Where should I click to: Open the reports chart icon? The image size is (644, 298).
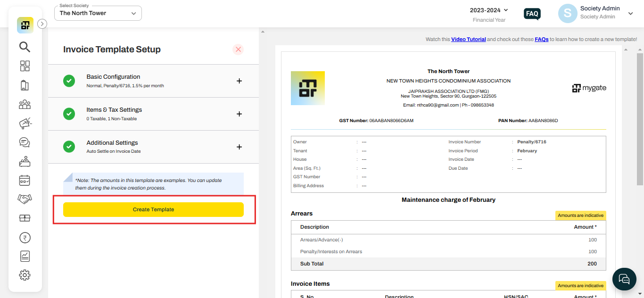click(x=25, y=256)
